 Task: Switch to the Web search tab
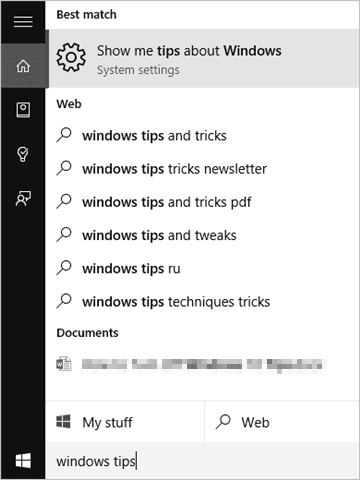point(282,422)
